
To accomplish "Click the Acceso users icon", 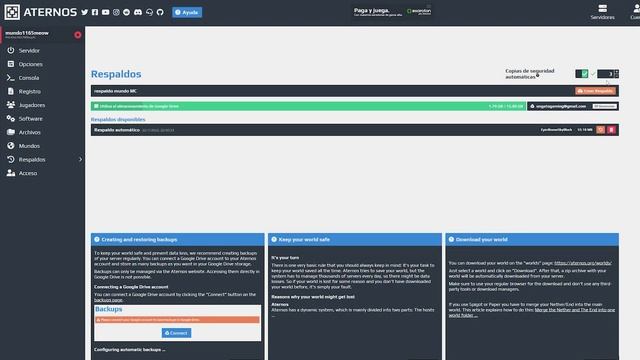I will [11, 173].
